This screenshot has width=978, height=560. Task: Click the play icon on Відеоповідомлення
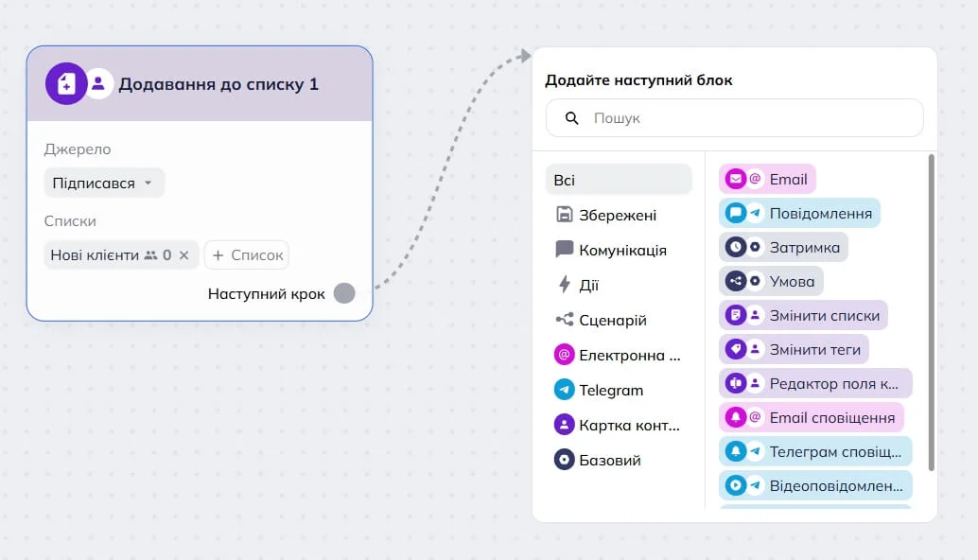pos(735,486)
